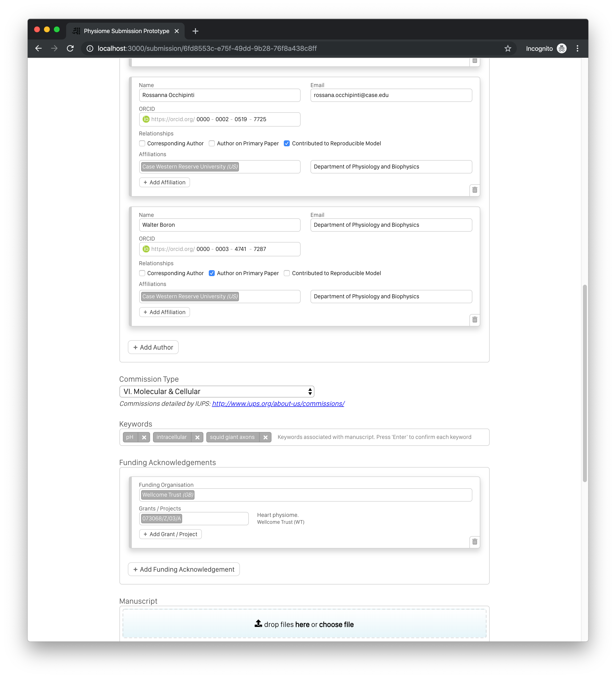
Task: Remove the pH keyword tag
Action: click(x=144, y=437)
